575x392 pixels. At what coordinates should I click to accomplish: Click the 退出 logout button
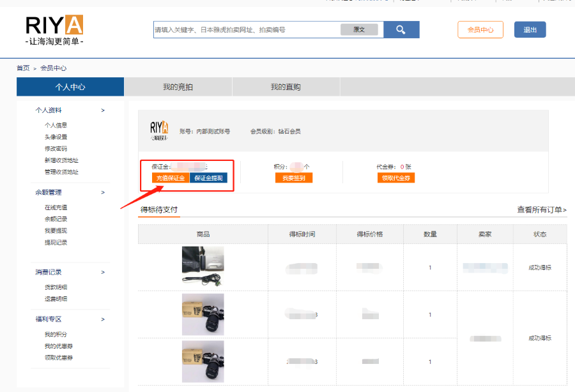click(x=530, y=30)
